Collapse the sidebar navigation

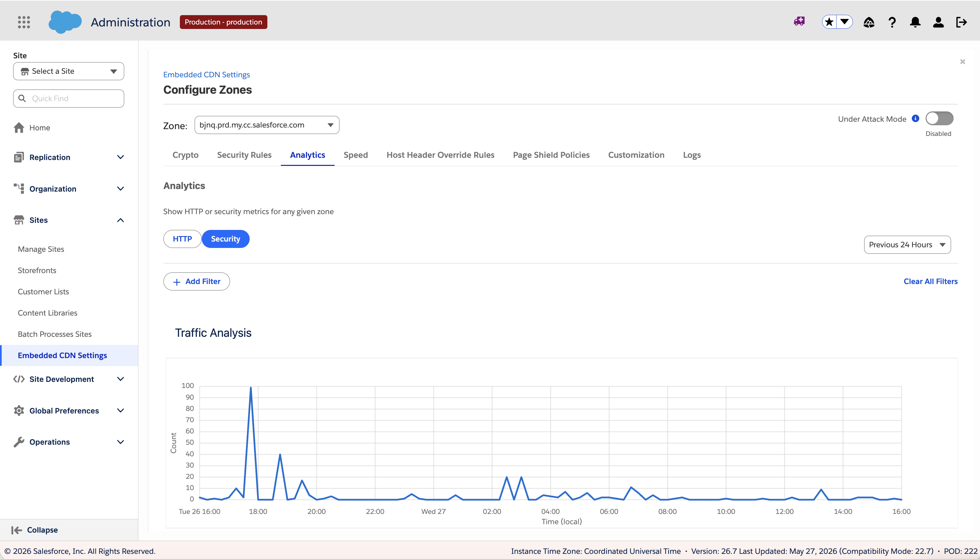pos(34,530)
